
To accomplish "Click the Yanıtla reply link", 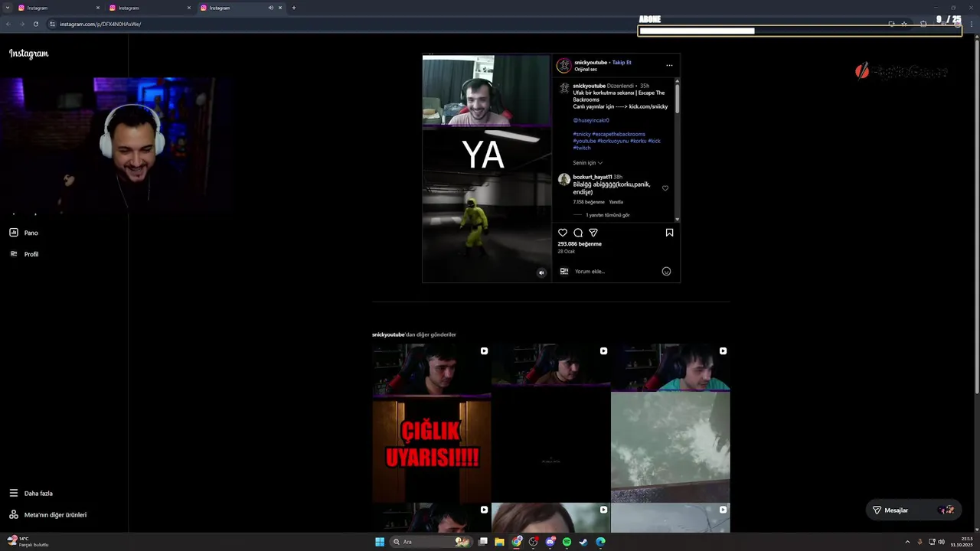I will pos(616,202).
